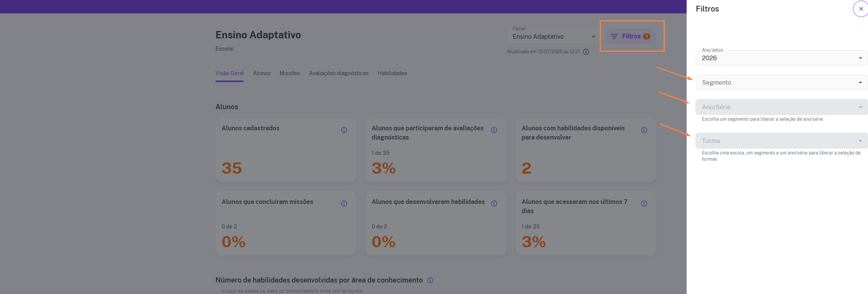Open the Ano letivo 2026 dropdown

(782, 58)
